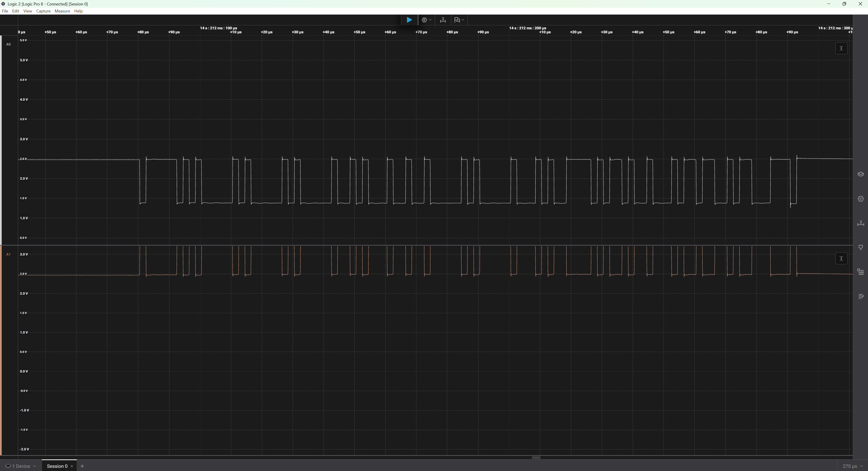Open the 270 µs zoom range dropdown
This screenshot has width=868, height=471.
pyautogui.click(x=852, y=466)
